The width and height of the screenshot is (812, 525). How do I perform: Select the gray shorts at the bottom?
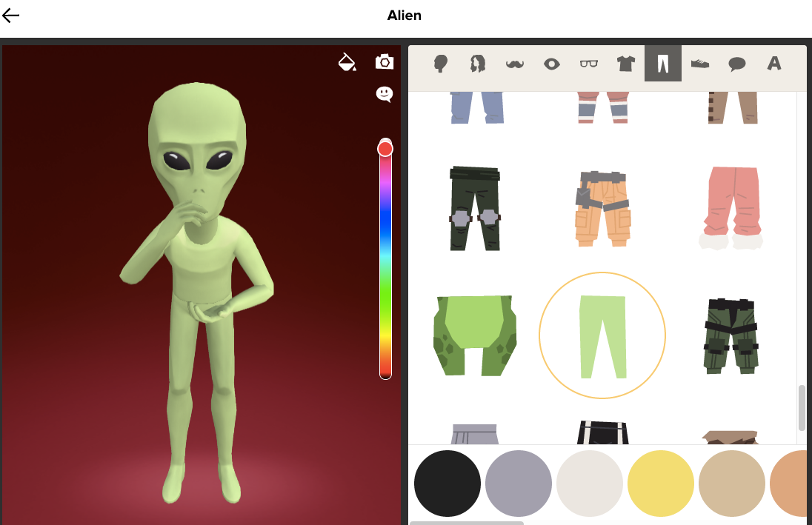click(x=475, y=434)
